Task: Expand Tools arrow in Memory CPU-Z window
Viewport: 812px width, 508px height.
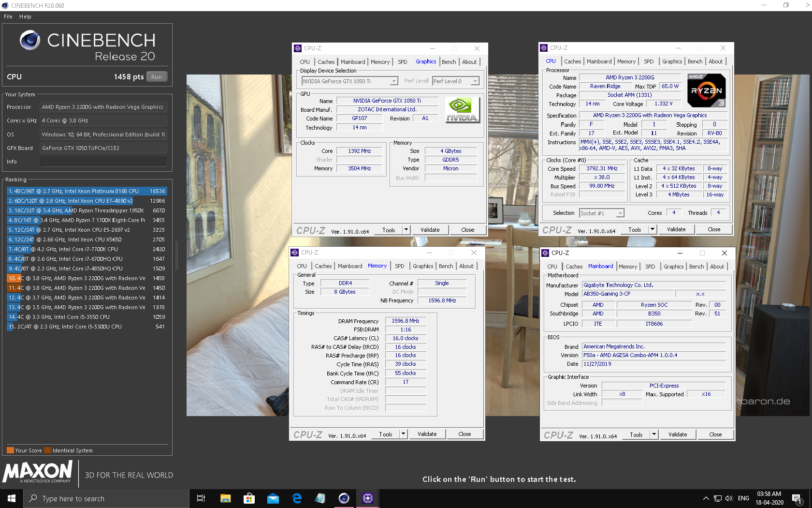Action: click(x=403, y=434)
